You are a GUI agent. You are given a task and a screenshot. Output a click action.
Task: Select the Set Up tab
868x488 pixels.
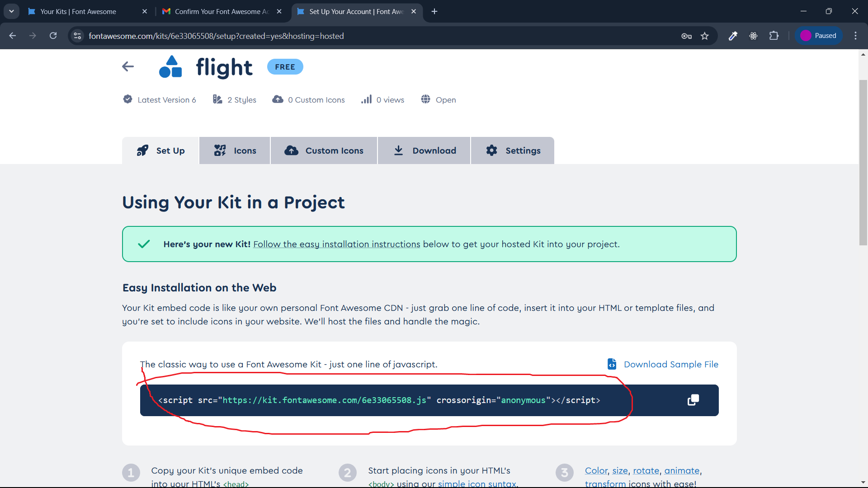click(160, 150)
